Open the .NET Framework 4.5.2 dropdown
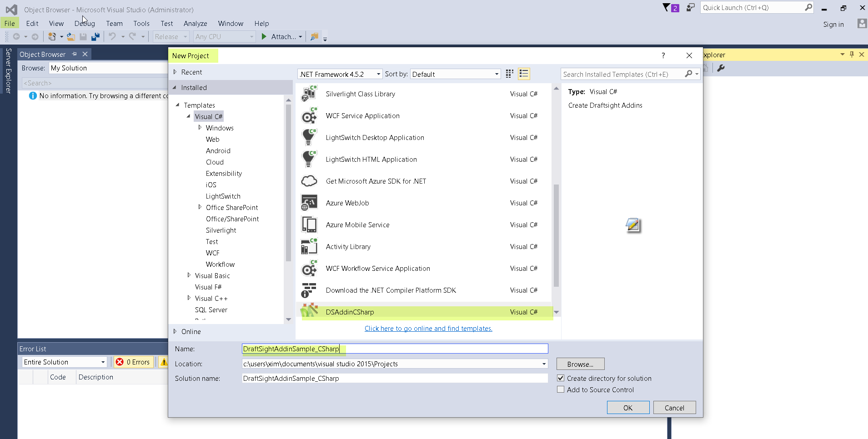Screen dimensions: 868x439 (x=378, y=74)
